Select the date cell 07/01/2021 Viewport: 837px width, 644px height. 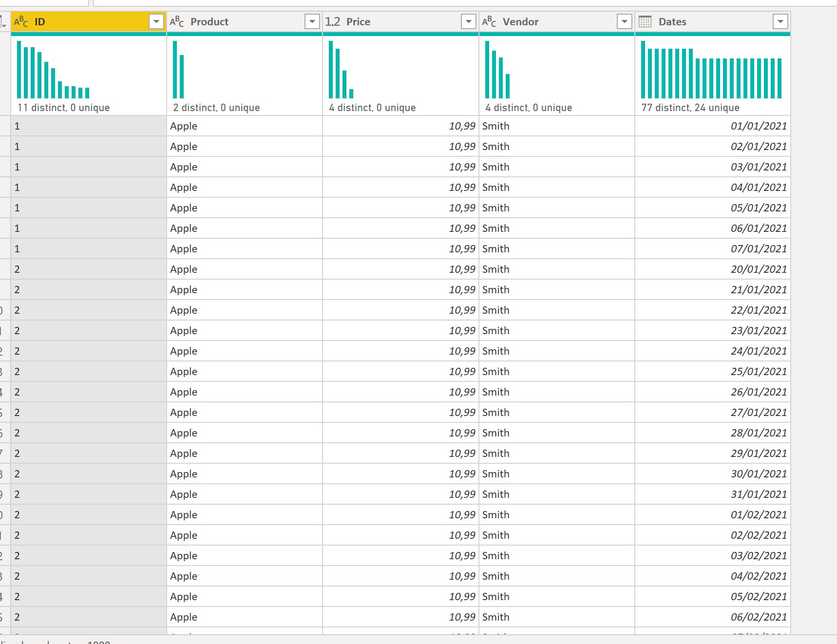(x=713, y=249)
